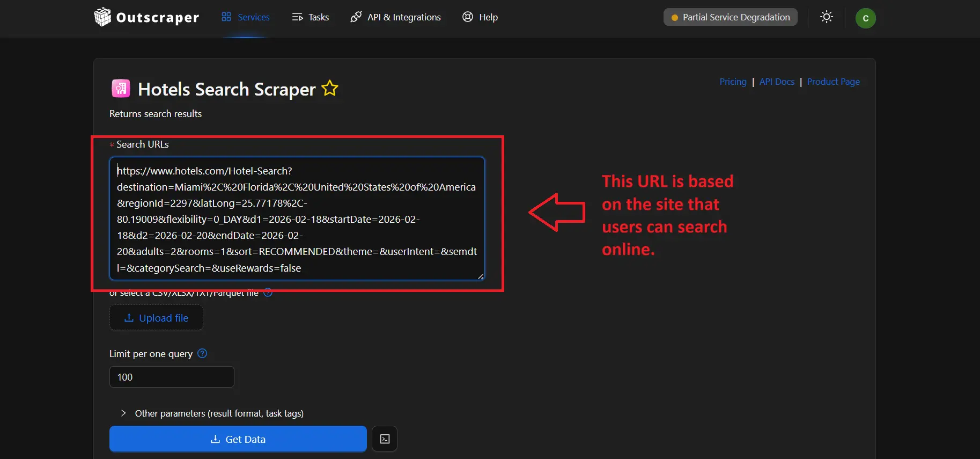Screen dimensions: 980x459
Task: Click the Partial Service Degradation status badge
Action: click(x=730, y=17)
